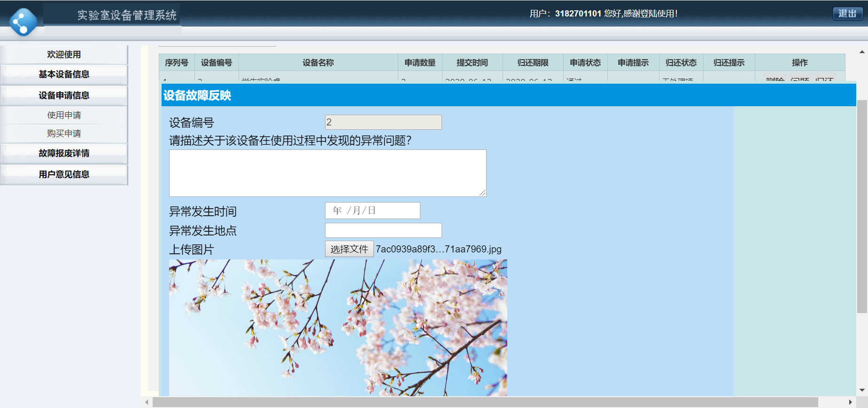The image size is (868, 408).
Task: Open the 用户意见信息 menu
Action: pyautogui.click(x=64, y=174)
